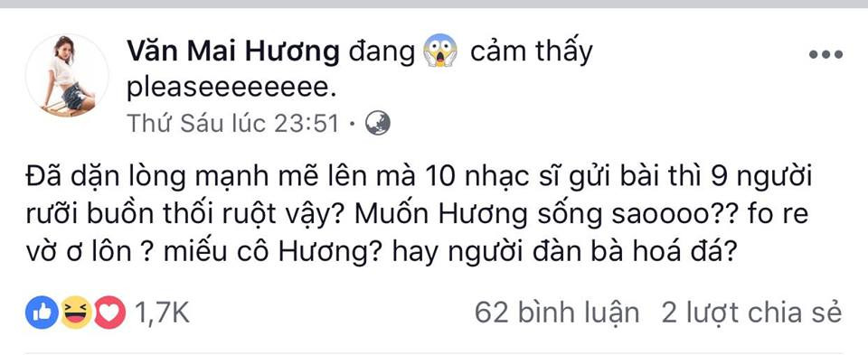The image size is (868, 355).
Task: Click the globe public privacy icon
Action: click(378, 124)
